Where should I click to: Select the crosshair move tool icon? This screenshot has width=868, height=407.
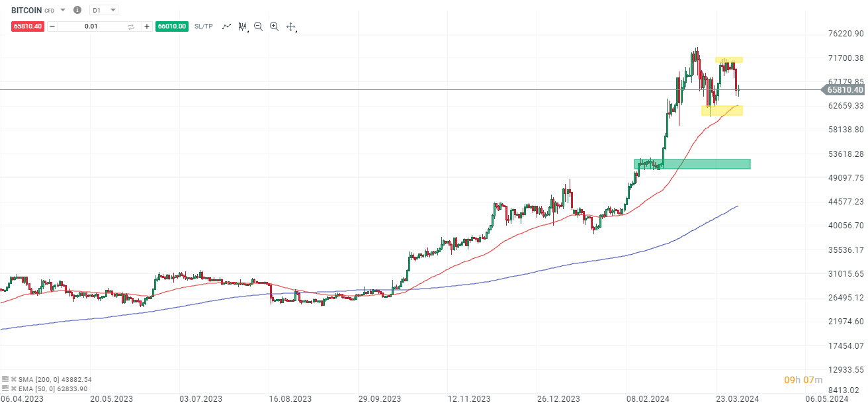(x=290, y=26)
